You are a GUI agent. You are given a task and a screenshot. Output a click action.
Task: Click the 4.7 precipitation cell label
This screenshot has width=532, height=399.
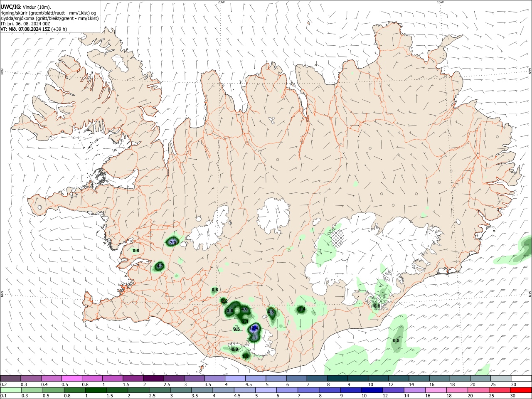(x=160, y=266)
